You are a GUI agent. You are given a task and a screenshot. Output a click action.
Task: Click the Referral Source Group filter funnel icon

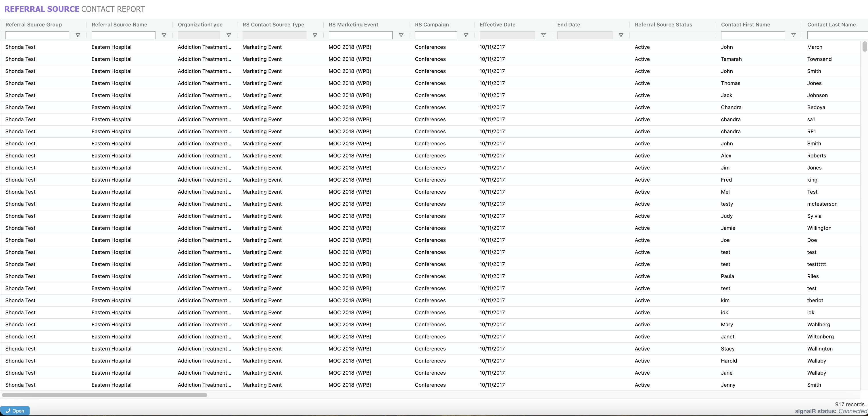point(78,35)
